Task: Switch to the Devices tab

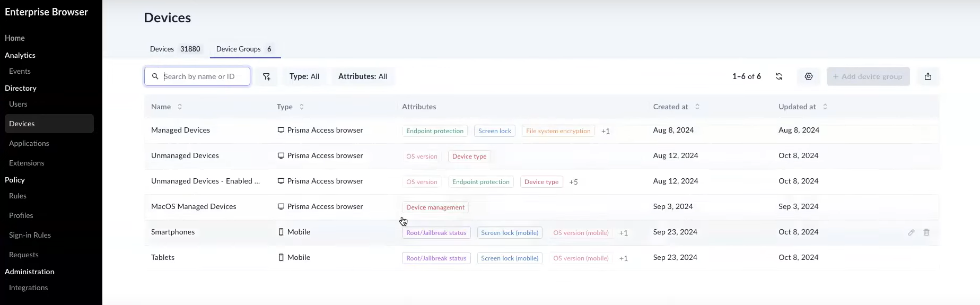Action: coord(174,49)
